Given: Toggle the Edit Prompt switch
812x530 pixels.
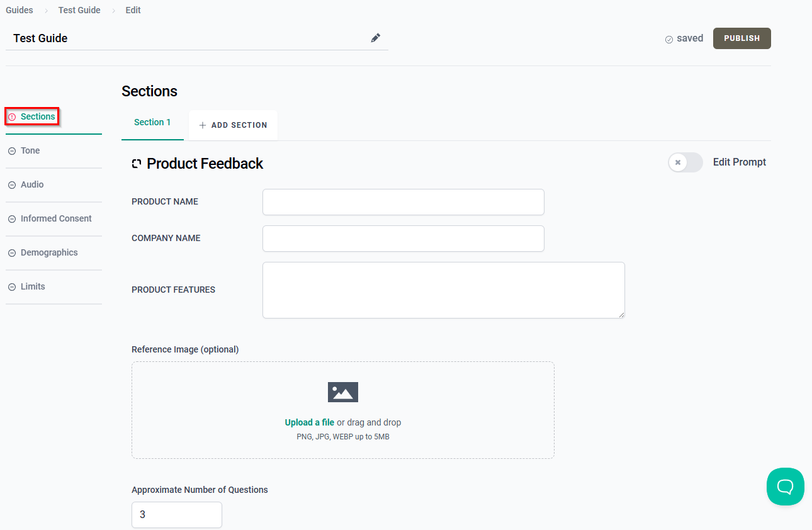Looking at the screenshot, I should point(685,162).
